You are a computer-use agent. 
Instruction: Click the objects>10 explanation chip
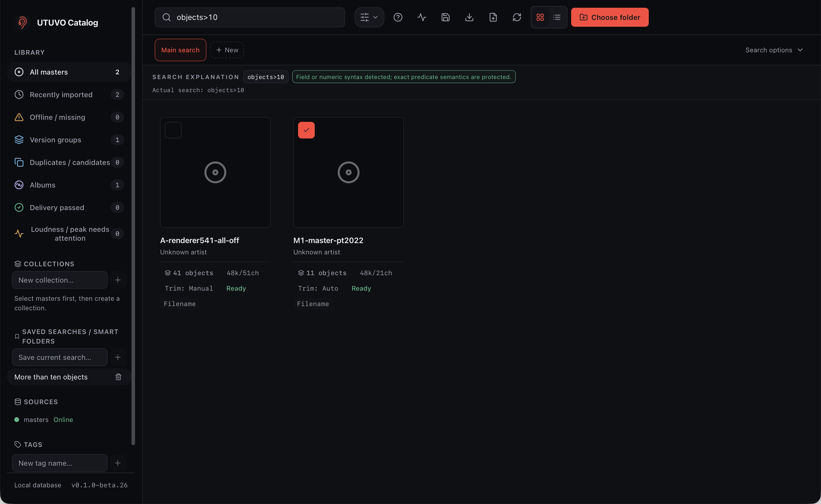(x=266, y=77)
